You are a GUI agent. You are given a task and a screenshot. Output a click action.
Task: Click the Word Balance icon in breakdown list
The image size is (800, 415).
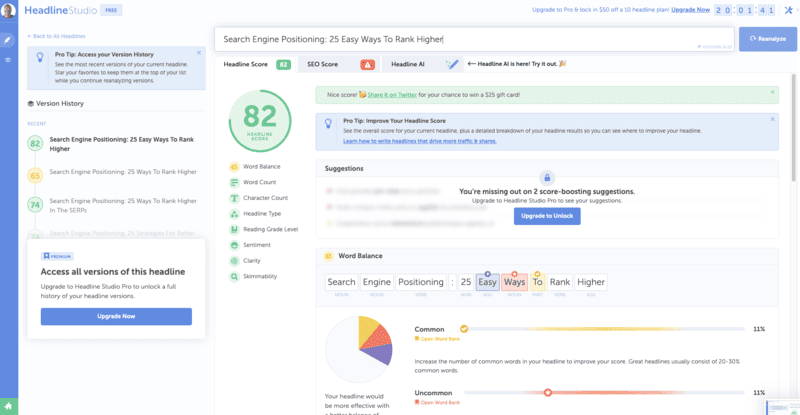[234, 166]
